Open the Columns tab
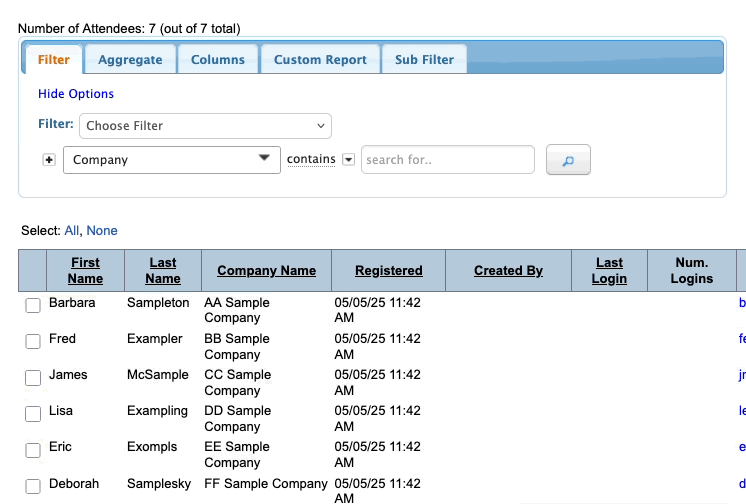The image size is (746, 504). pyautogui.click(x=218, y=60)
